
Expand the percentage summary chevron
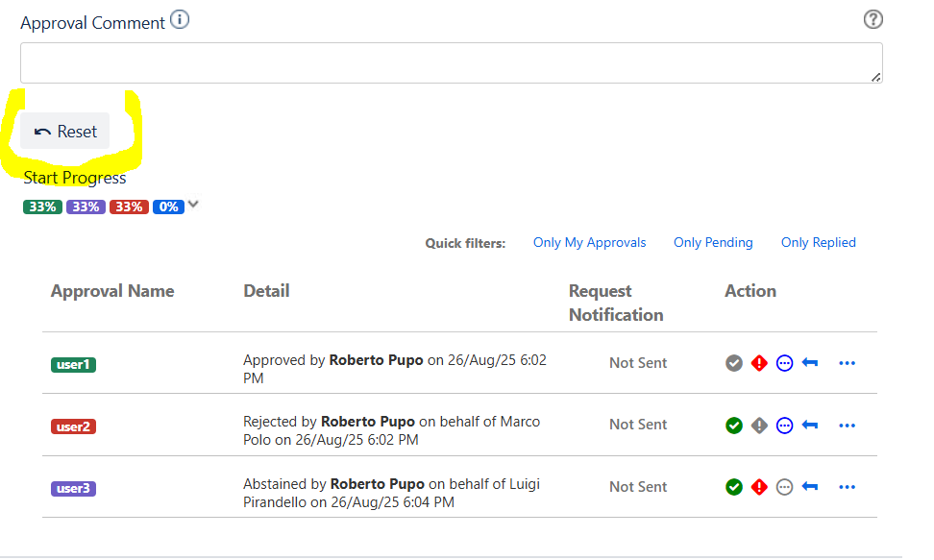(x=193, y=205)
